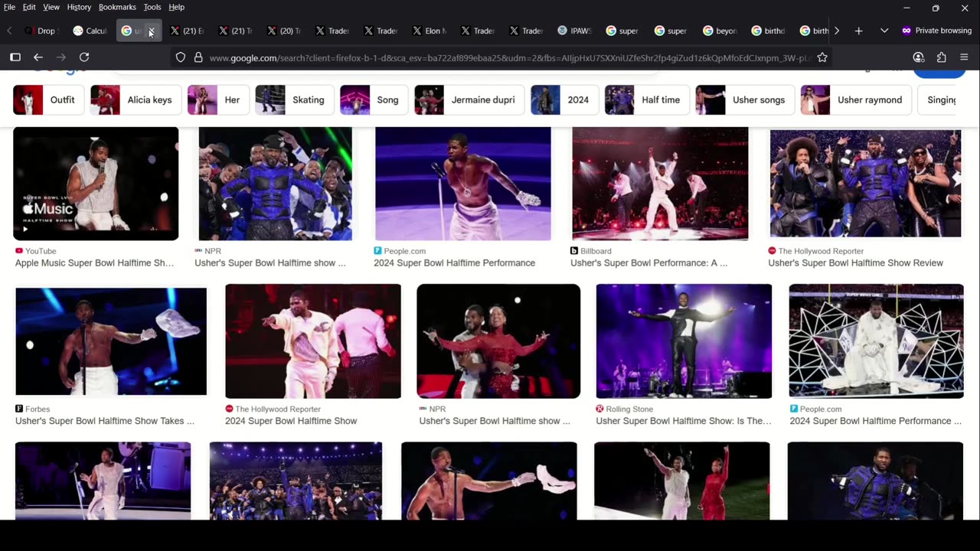Open the History menu
This screenshot has height=551, width=980.
click(x=79, y=7)
